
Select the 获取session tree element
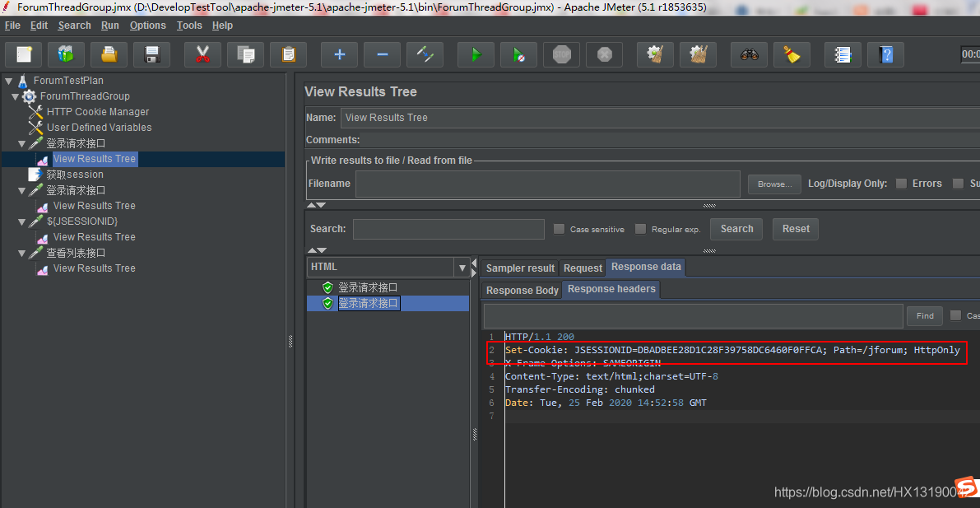[x=75, y=175]
